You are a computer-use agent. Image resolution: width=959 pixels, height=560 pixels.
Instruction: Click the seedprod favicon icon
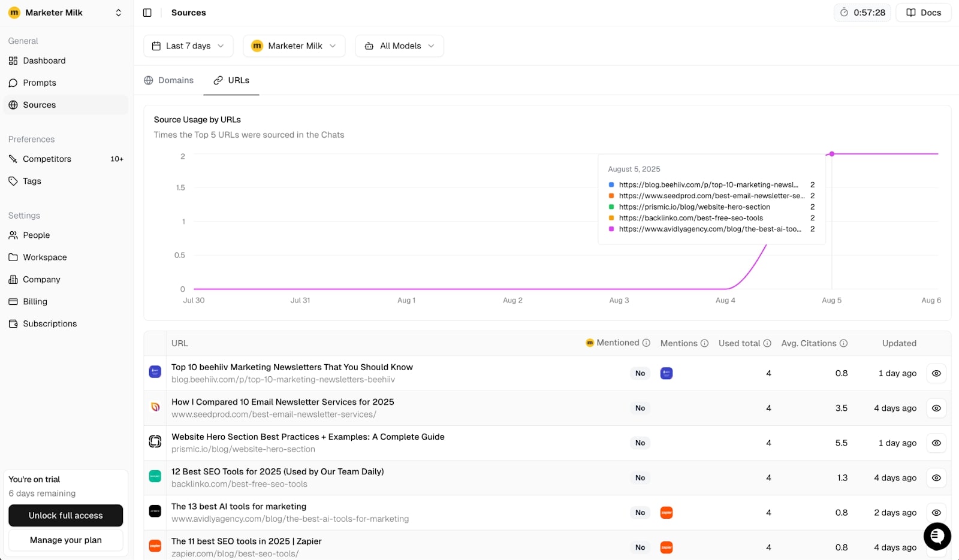tap(155, 407)
